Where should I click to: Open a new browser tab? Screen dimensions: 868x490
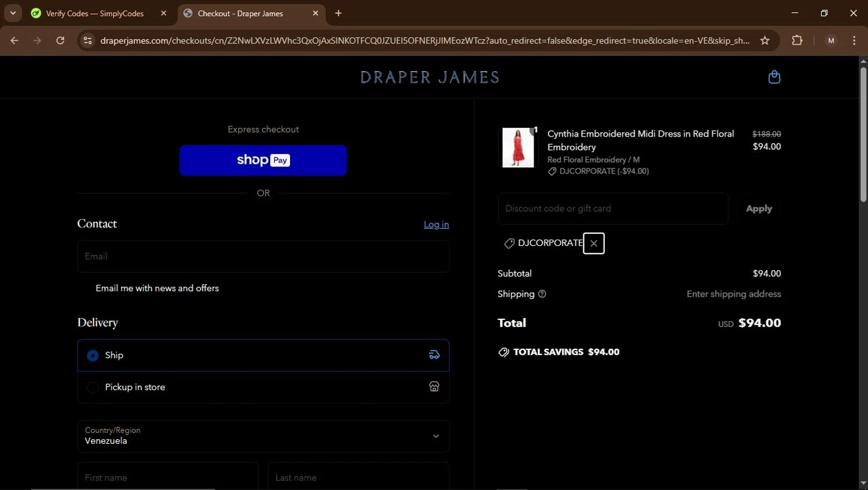(339, 13)
